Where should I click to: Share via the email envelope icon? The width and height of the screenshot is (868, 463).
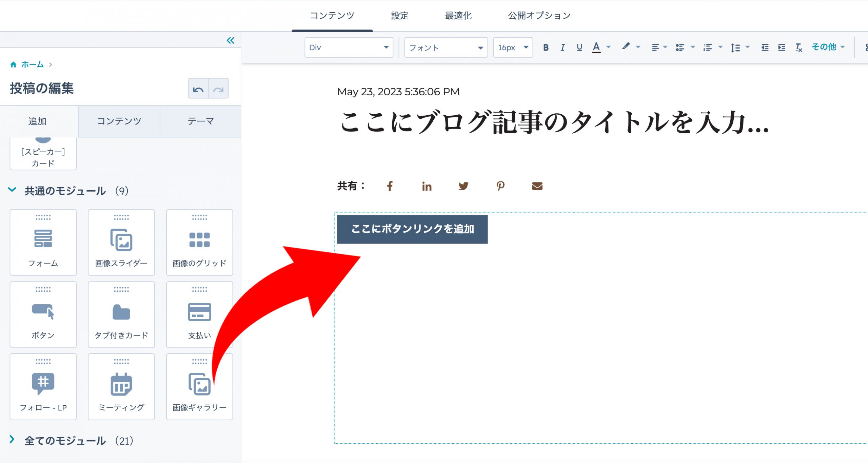point(537,186)
